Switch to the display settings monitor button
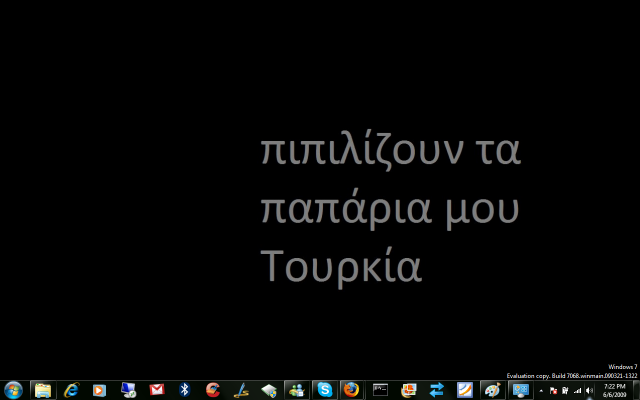Screen dimensions: 640x400 pos(520,390)
